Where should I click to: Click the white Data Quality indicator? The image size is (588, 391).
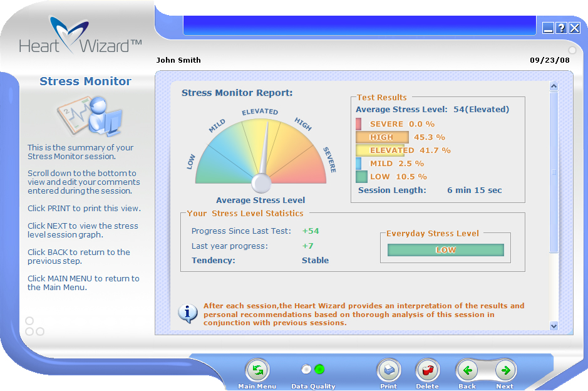[x=306, y=369]
